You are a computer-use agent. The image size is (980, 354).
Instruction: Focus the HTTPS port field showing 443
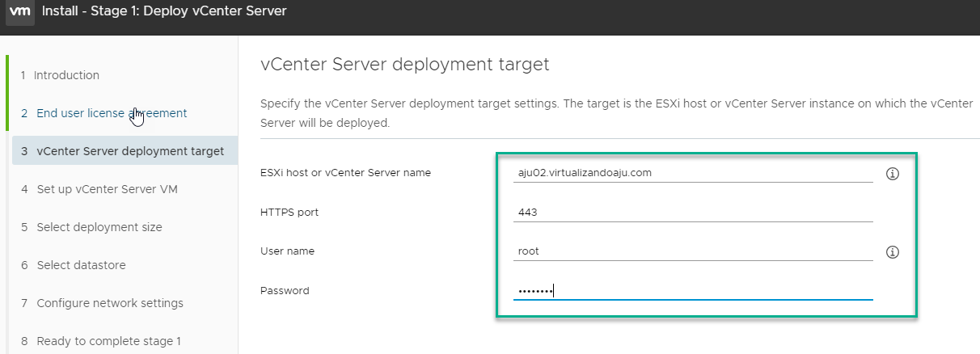[x=693, y=213]
